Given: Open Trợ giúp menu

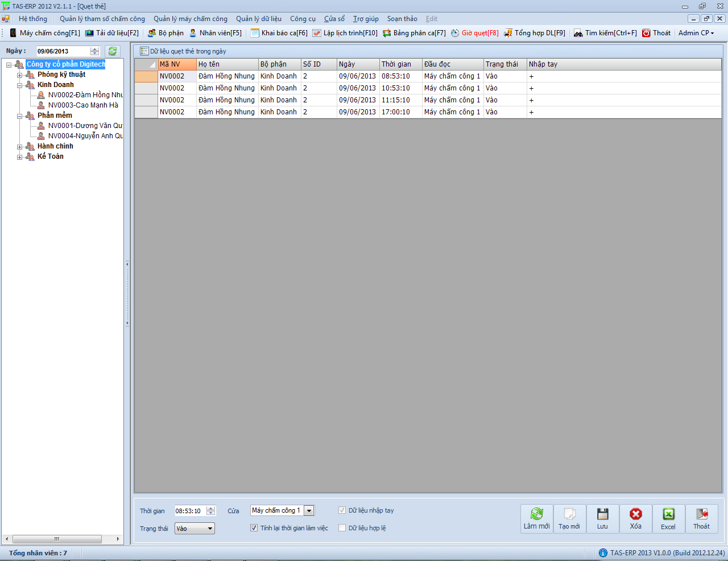Looking at the screenshot, I should coord(366,19).
